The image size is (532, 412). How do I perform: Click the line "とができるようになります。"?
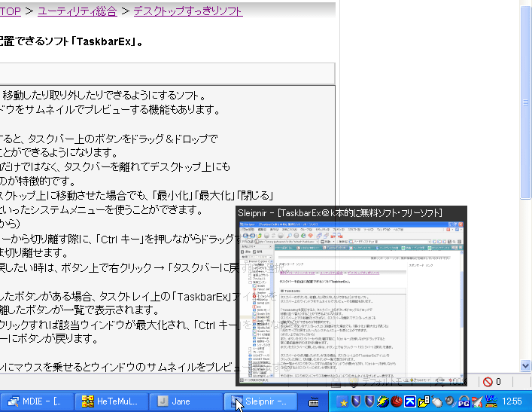coord(59,152)
